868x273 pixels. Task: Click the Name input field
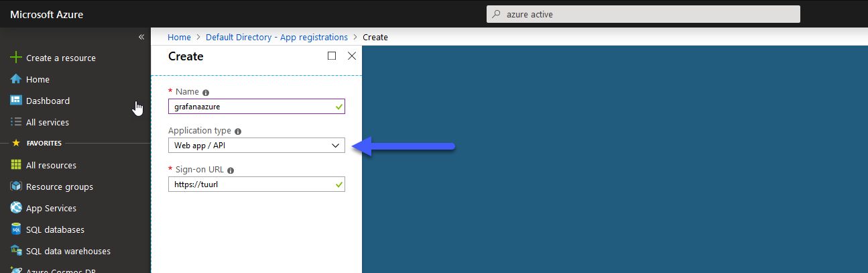coord(256,107)
